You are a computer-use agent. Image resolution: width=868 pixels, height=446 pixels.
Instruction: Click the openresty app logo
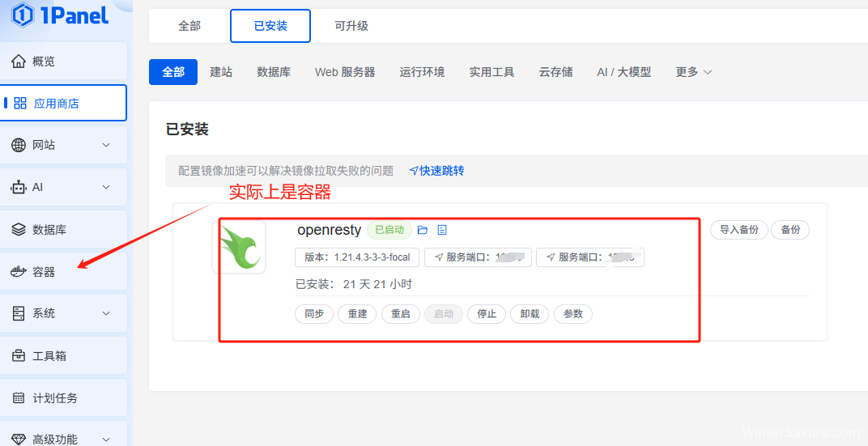point(239,247)
